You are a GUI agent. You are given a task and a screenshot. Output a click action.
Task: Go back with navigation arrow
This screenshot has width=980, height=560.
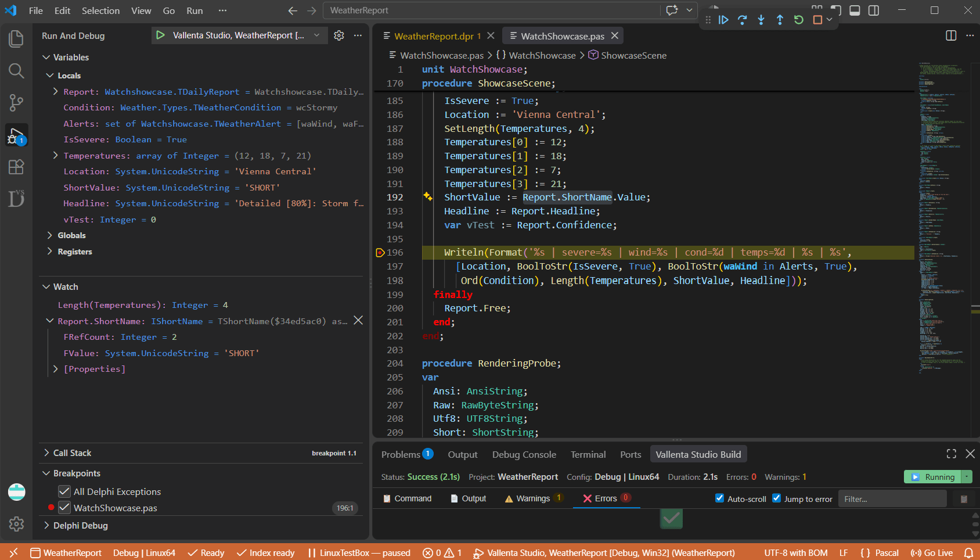[x=293, y=10]
